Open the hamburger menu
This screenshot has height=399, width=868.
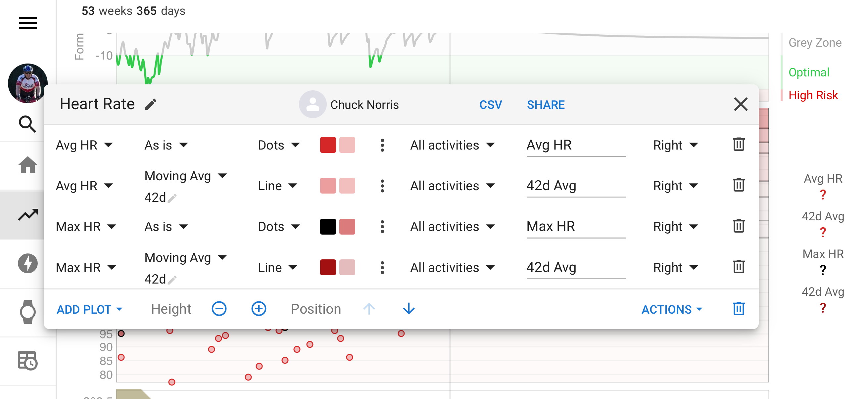[27, 23]
